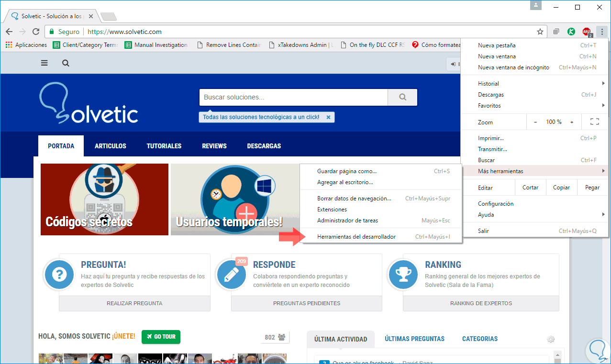Viewport: 611px width, 364px height.
Task: Open the Cómo formatear bookmark
Action: click(436, 45)
